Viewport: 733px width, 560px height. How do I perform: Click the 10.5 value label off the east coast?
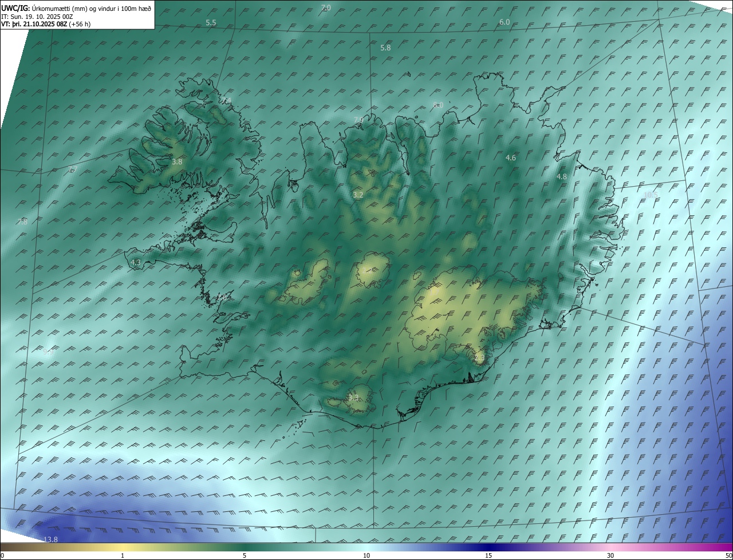(x=651, y=195)
